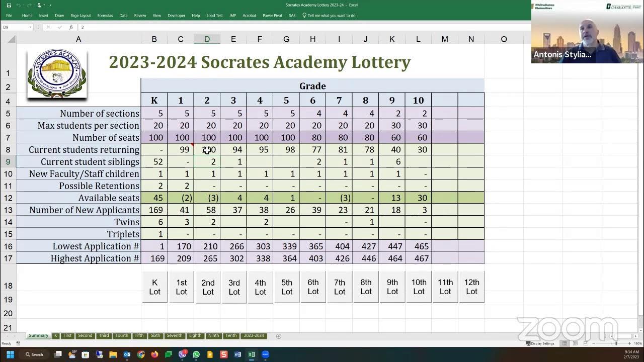Click the Redo arrow icon
The width and height of the screenshot is (644, 362).
point(29,5)
